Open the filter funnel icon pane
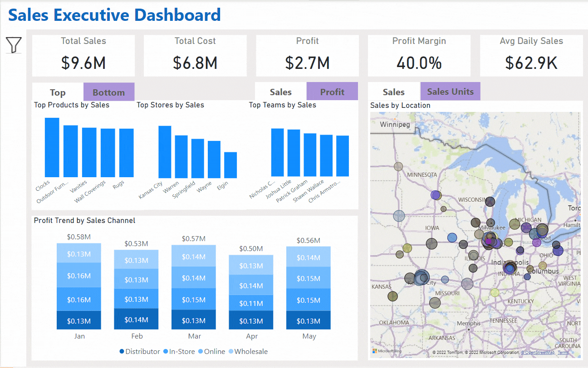The height and width of the screenshot is (368, 588). pyautogui.click(x=14, y=45)
